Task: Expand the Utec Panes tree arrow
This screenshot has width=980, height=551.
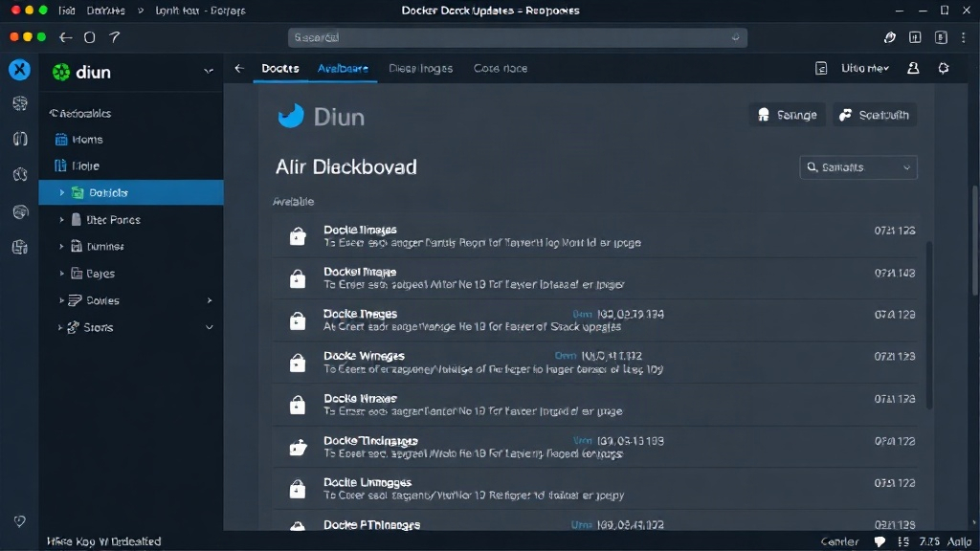Action: pyautogui.click(x=61, y=220)
